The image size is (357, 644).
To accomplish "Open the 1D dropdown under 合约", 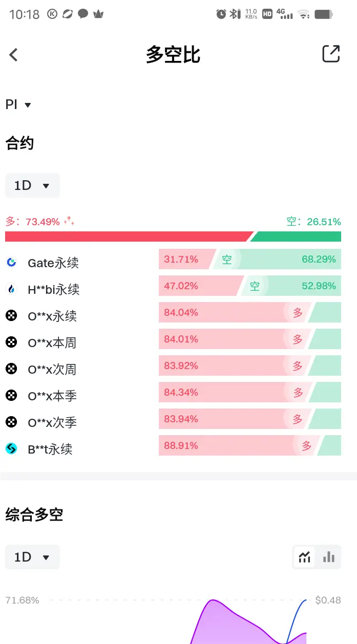I will pos(32,185).
